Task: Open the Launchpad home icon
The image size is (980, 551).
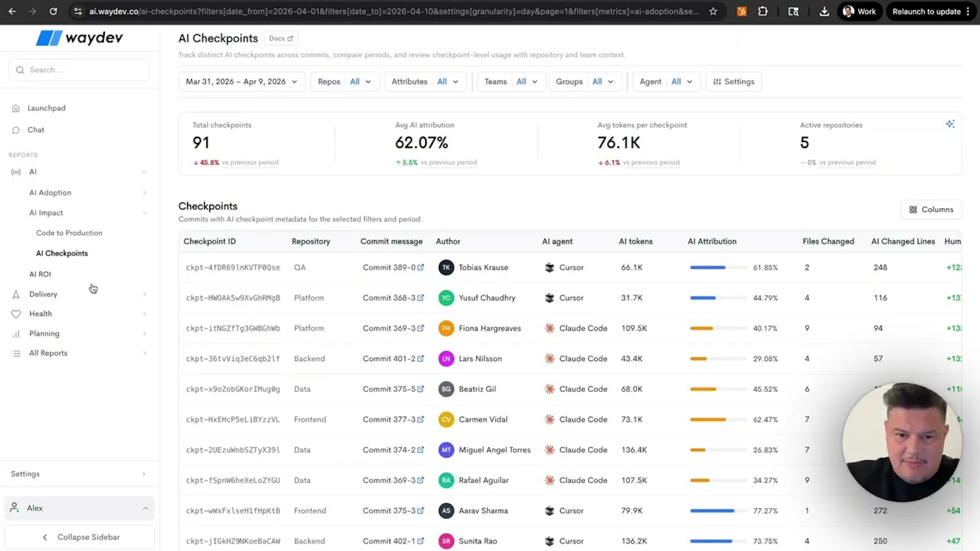Action: pyautogui.click(x=15, y=108)
